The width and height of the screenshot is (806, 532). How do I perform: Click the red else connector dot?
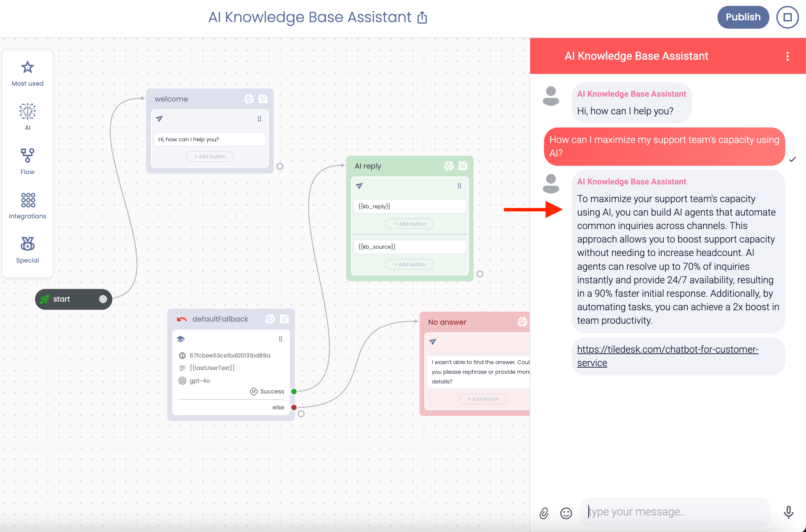[294, 407]
